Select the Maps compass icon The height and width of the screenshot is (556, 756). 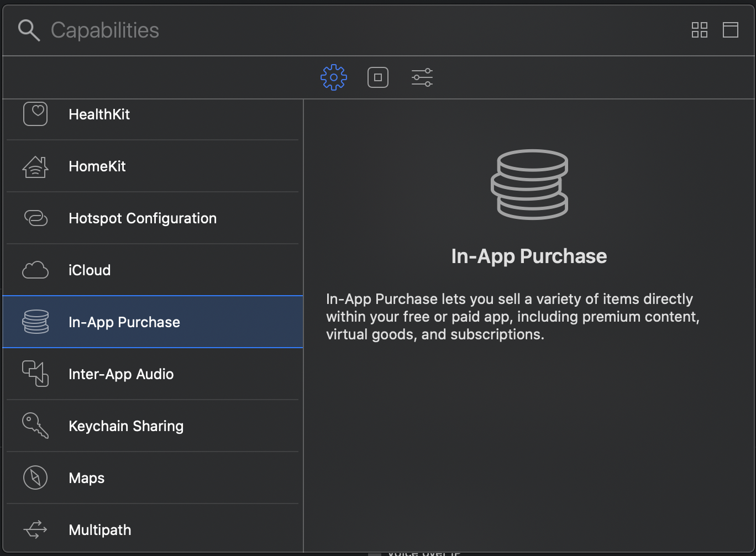pyautogui.click(x=35, y=478)
